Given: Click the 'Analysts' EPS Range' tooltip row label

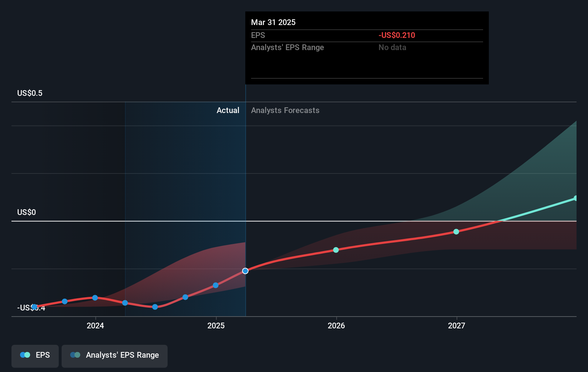Looking at the screenshot, I should [x=287, y=48].
